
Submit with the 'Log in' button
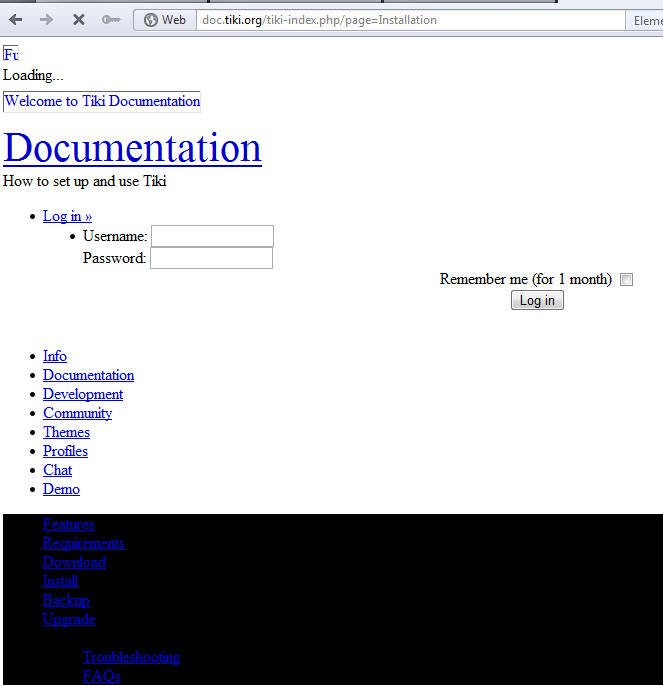[x=537, y=301]
